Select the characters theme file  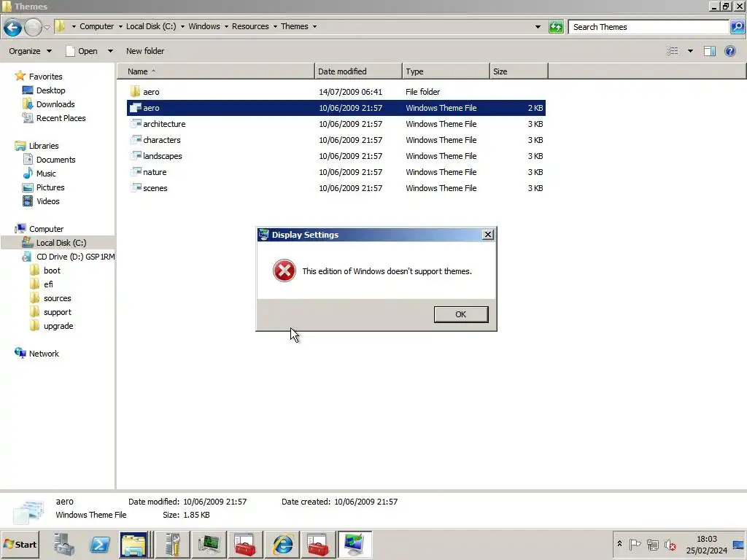[x=336, y=140]
